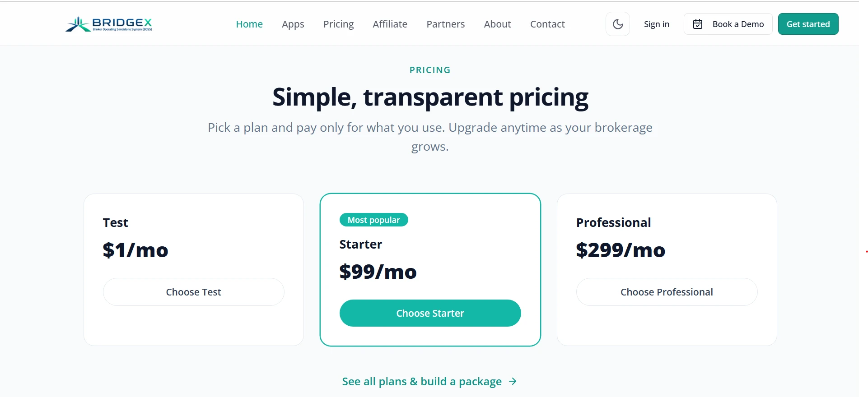Click the calendar icon in Book a Demo

[x=697, y=24]
